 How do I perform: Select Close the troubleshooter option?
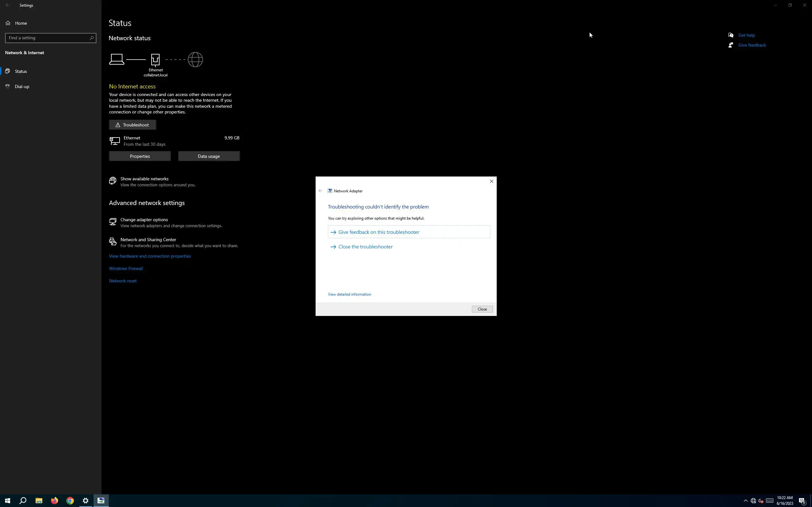tap(365, 247)
